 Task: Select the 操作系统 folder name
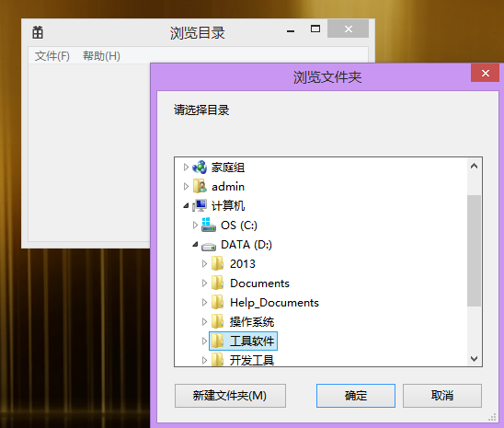pyautogui.click(x=252, y=321)
